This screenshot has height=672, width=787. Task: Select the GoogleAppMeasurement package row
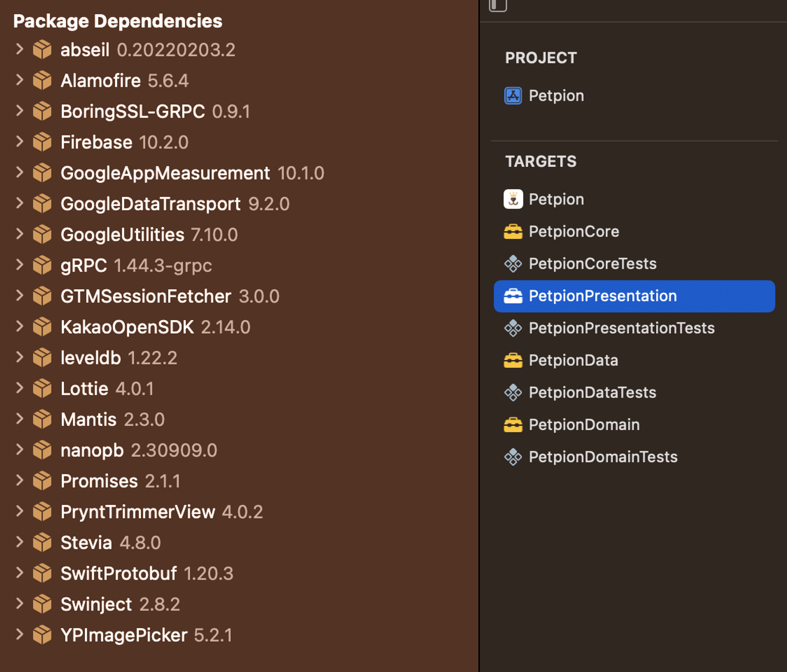[165, 173]
